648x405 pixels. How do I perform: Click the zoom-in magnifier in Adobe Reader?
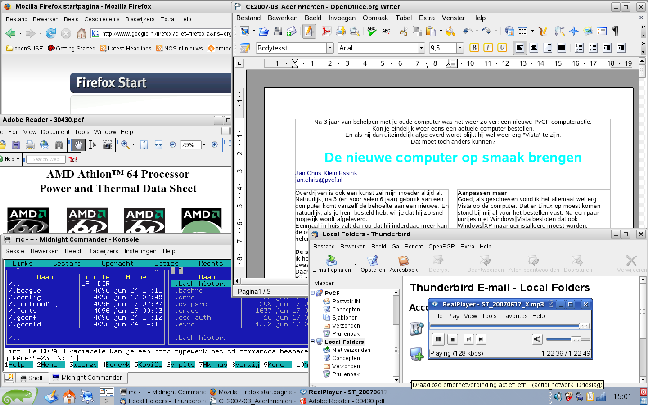[125, 145]
